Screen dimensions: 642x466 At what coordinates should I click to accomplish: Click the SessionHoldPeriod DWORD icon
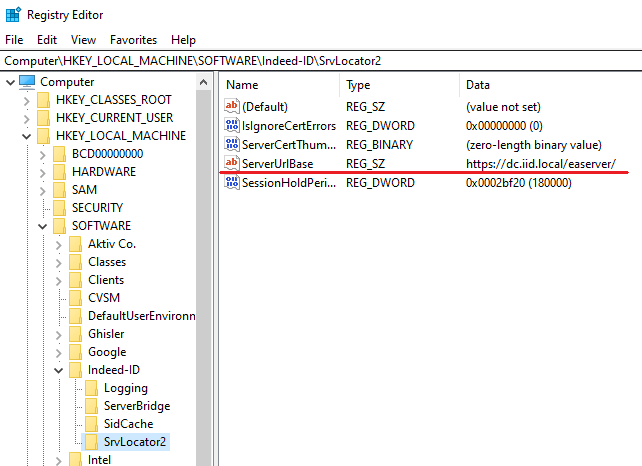[x=232, y=182]
